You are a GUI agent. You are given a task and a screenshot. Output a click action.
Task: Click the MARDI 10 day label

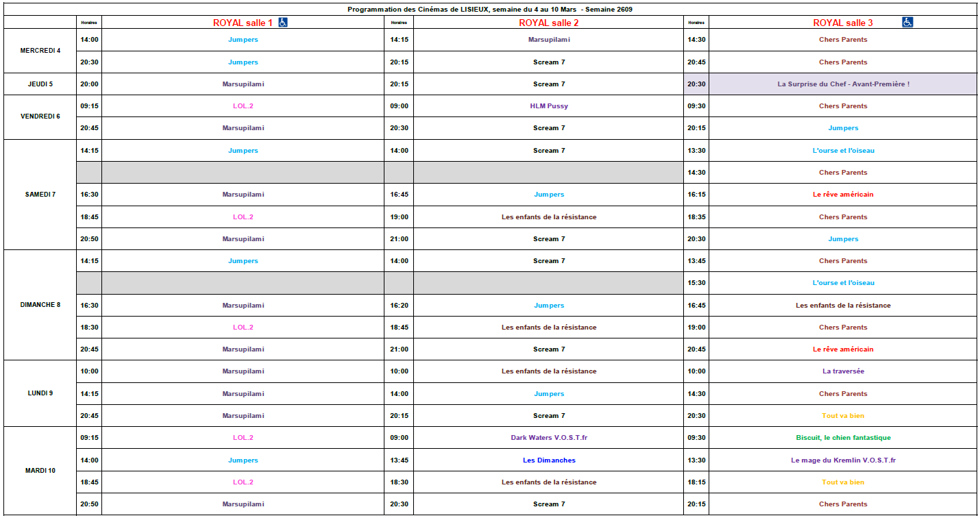pos(40,471)
